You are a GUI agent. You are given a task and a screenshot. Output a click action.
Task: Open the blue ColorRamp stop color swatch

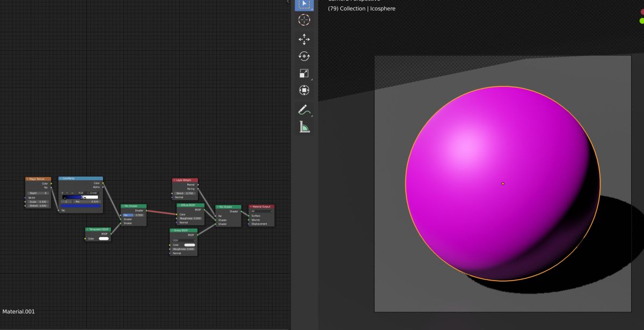tap(80, 206)
